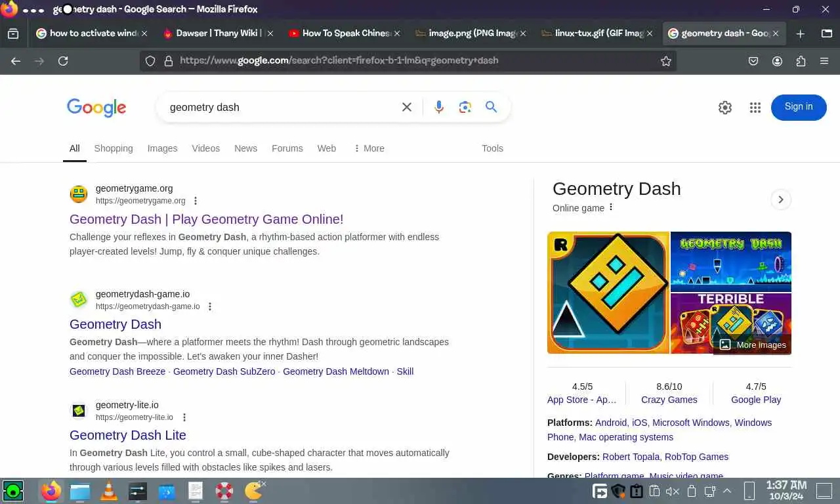Save page to Pocket
The image size is (840, 504).
(753, 61)
